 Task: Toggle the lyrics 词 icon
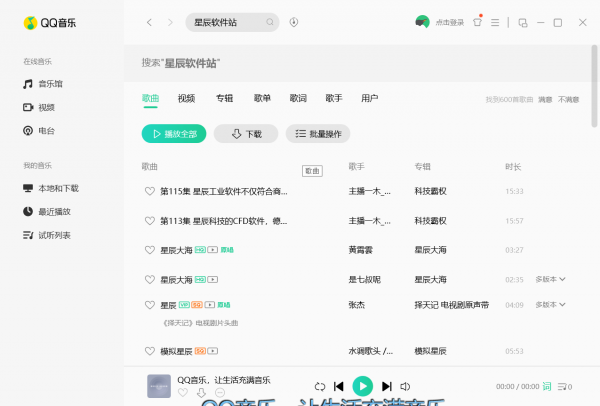(547, 386)
